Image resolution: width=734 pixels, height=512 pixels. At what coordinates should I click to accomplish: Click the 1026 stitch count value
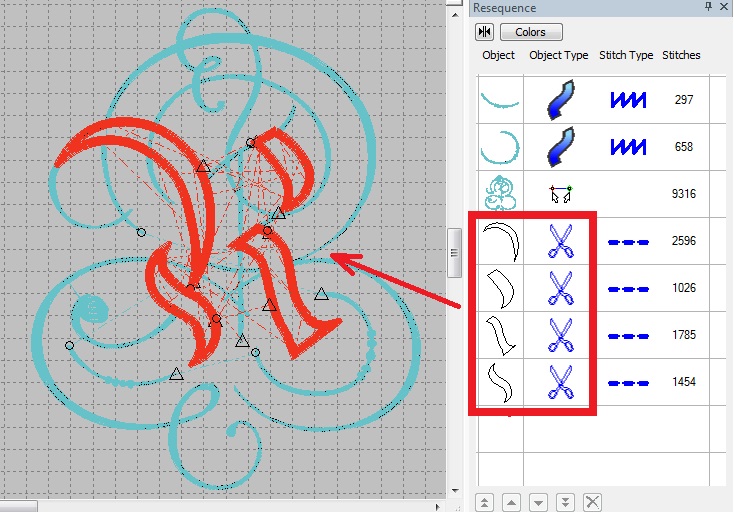(683, 288)
